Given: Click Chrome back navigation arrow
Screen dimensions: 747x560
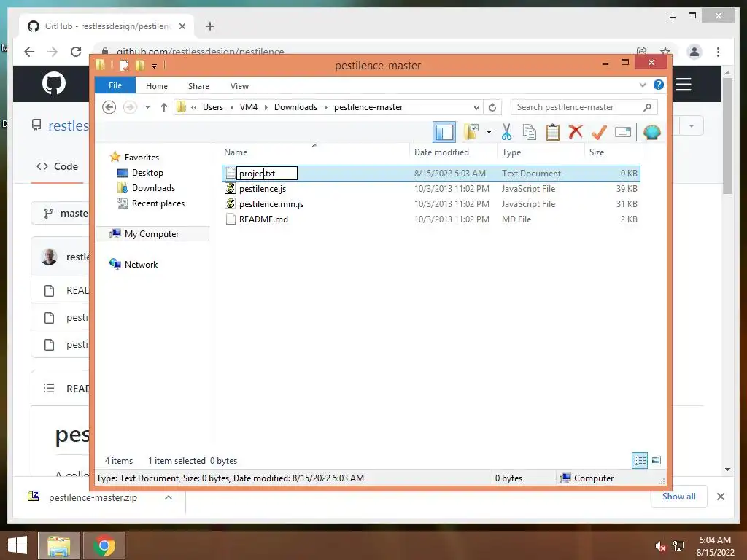Looking at the screenshot, I should click(x=29, y=52).
